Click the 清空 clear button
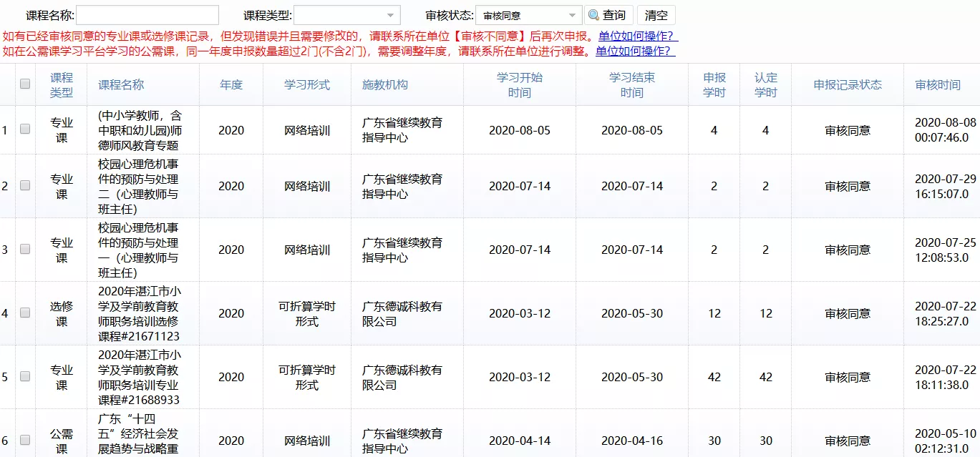 (x=656, y=15)
